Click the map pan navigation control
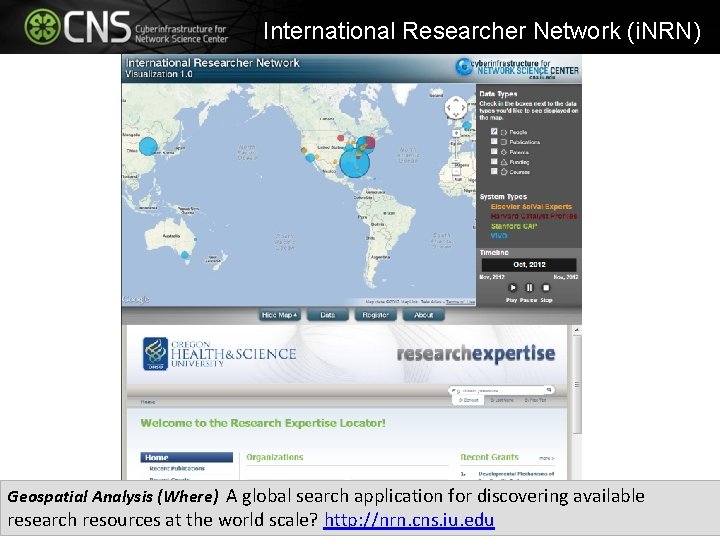This screenshot has height=540, width=720. point(456,108)
